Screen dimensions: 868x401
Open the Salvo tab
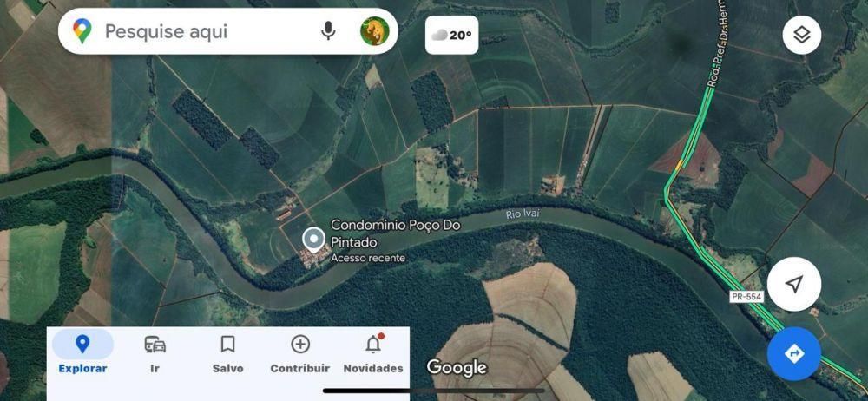(x=227, y=354)
